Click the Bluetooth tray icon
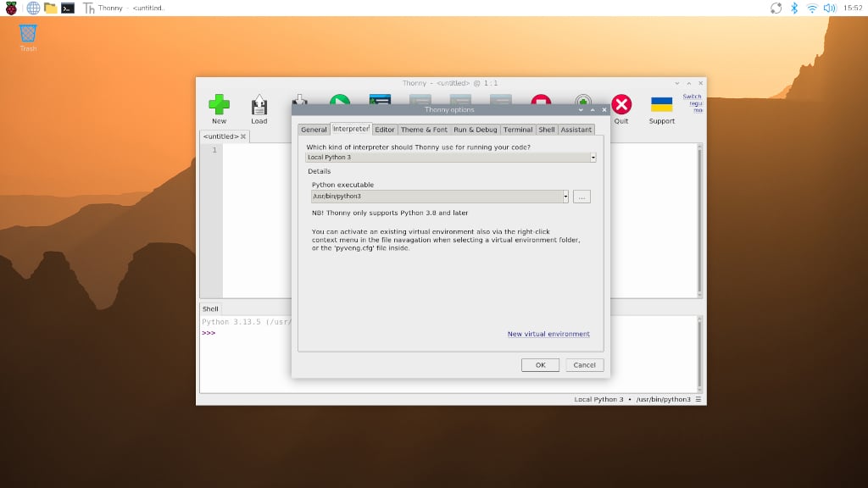This screenshot has width=868, height=488. click(x=794, y=8)
